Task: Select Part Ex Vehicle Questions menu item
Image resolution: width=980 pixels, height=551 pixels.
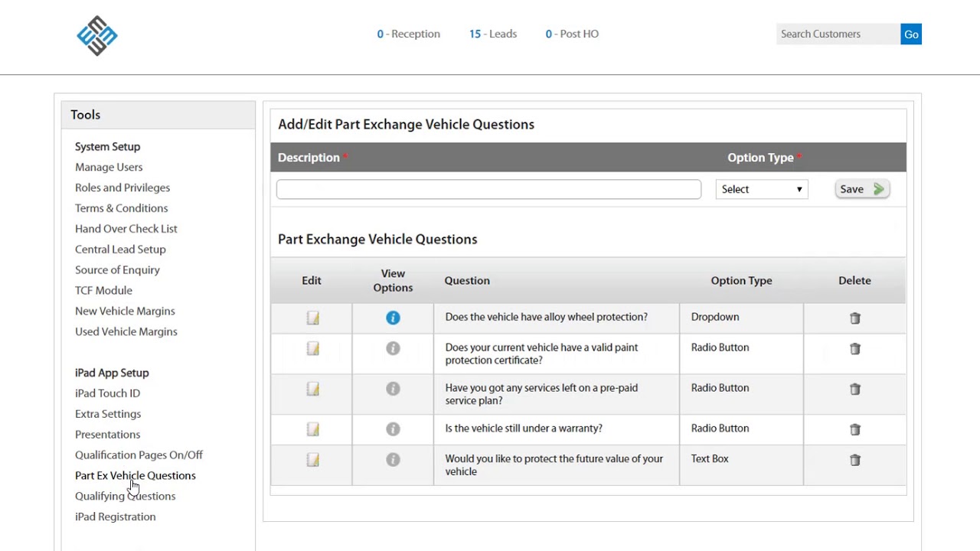Action: 136,475
